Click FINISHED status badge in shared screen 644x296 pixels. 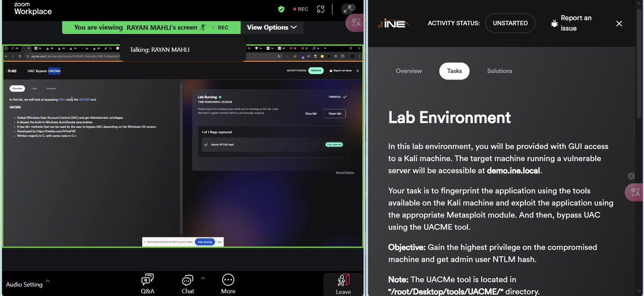coord(316,70)
